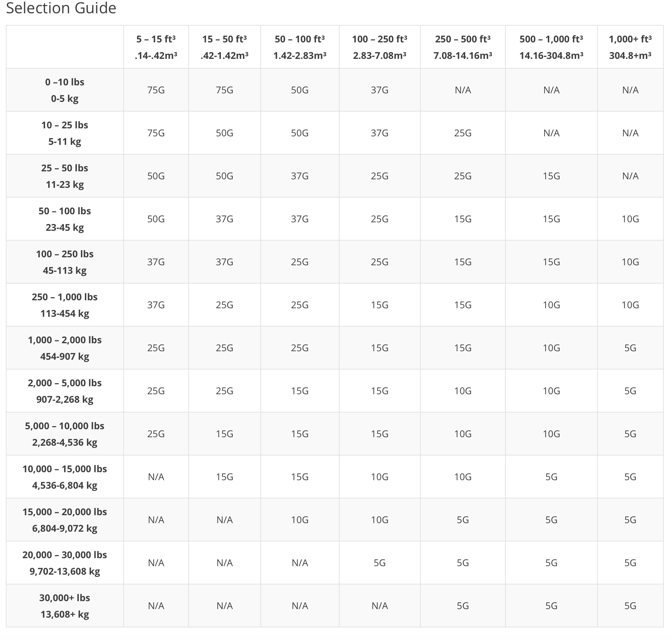Screen dimensions: 672x640
Task: Click the "2,000 – 5,000 lbs" row label
Action: click(x=65, y=384)
